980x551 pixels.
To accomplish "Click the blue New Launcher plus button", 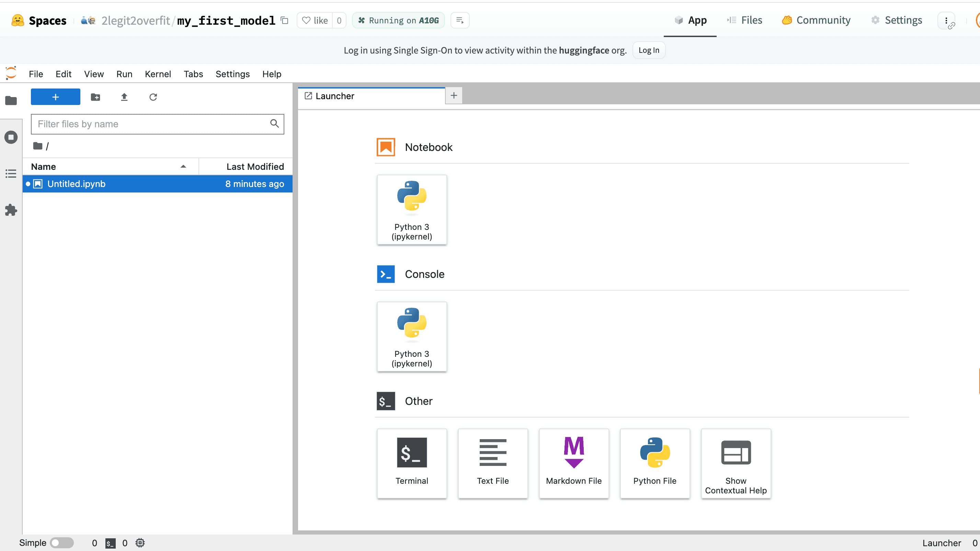I will pyautogui.click(x=55, y=97).
